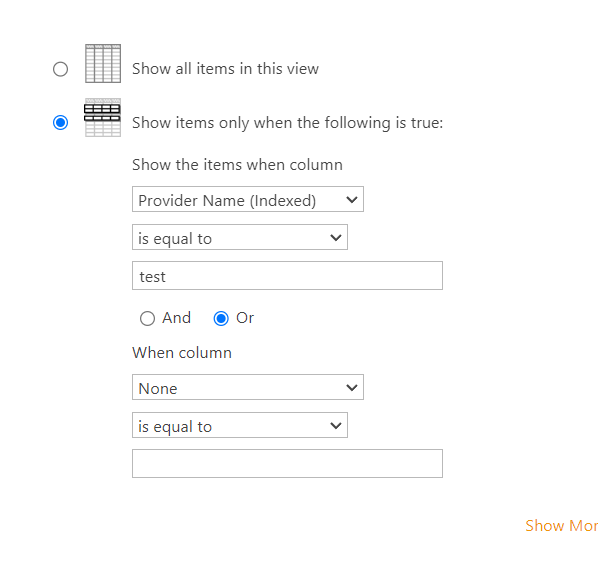
Task: Click the chevron on the lower 'is equal to' dropdown
Action: point(336,425)
